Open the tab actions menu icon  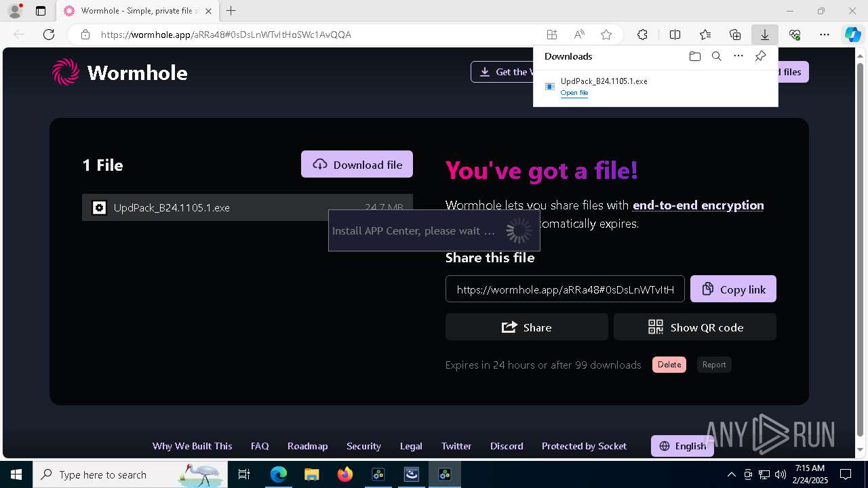coord(41,11)
